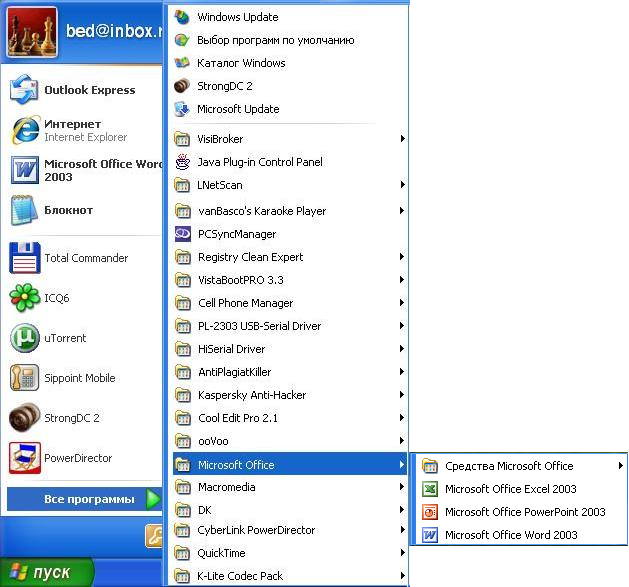Click the VisiBroker folder icon

pos(182,139)
